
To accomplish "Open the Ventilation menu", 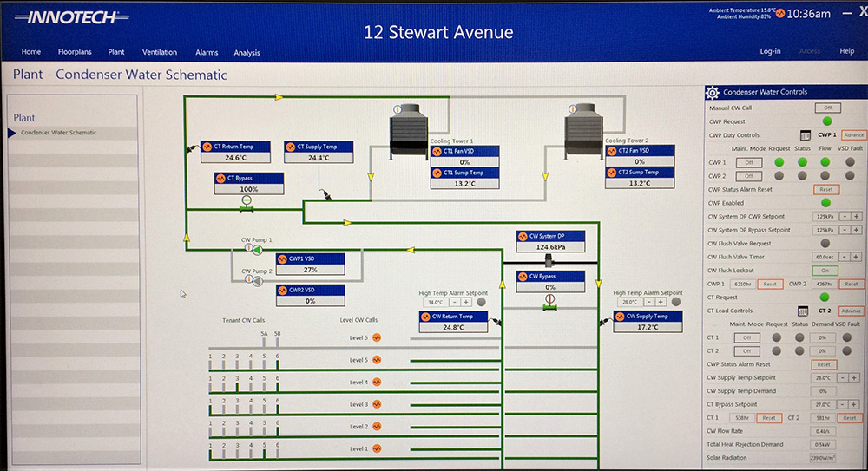I will pyautogui.click(x=160, y=52).
